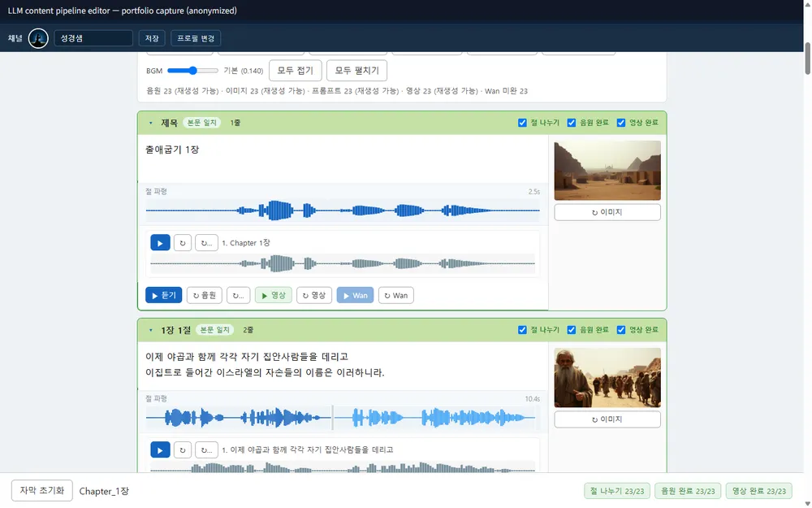Collapse the 1장 1절 section
Viewport: 812px width, 508px height.
click(151, 330)
